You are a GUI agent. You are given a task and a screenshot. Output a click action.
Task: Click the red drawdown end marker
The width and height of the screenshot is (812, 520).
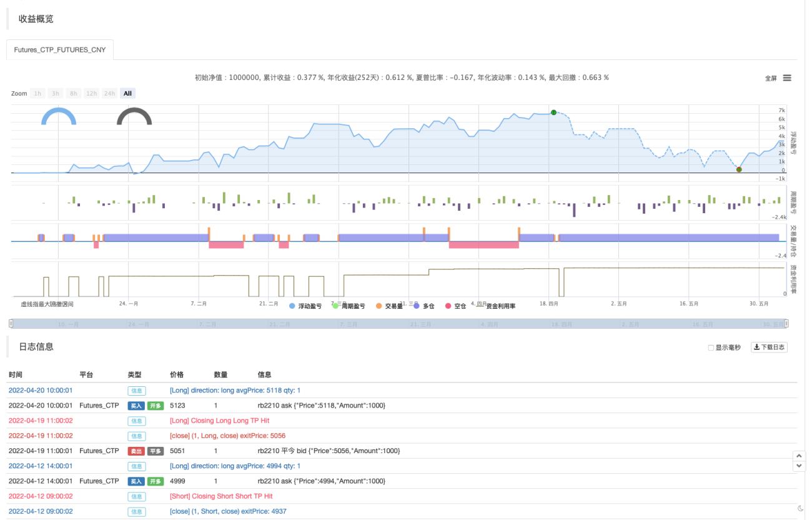pos(739,169)
